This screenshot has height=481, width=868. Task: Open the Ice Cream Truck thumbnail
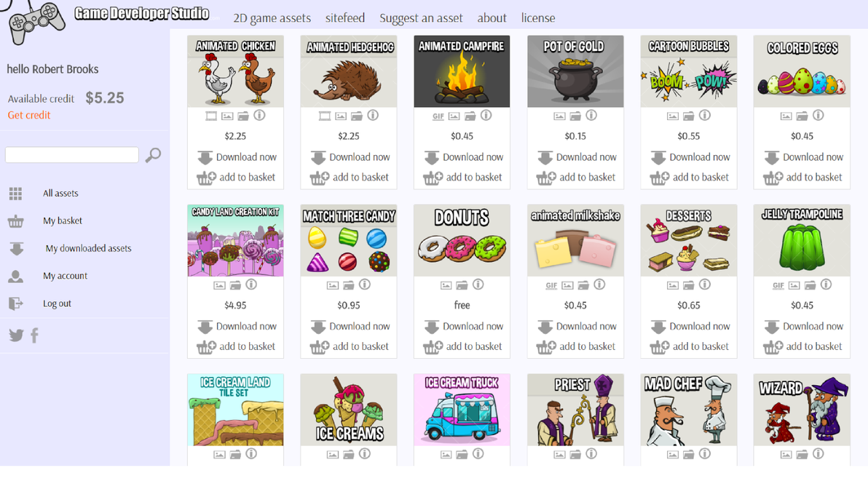tap(462, 410)
